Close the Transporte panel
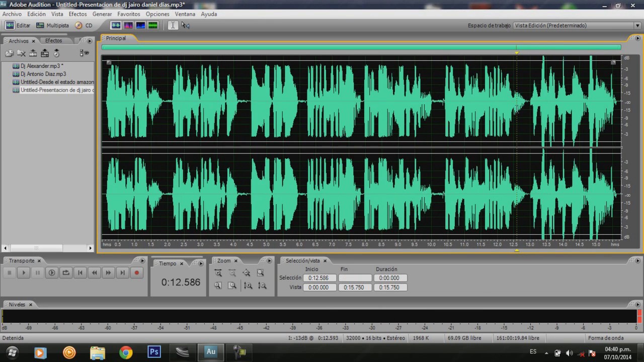This screenshot has height=362, width=644. click(x=39, y=261)
